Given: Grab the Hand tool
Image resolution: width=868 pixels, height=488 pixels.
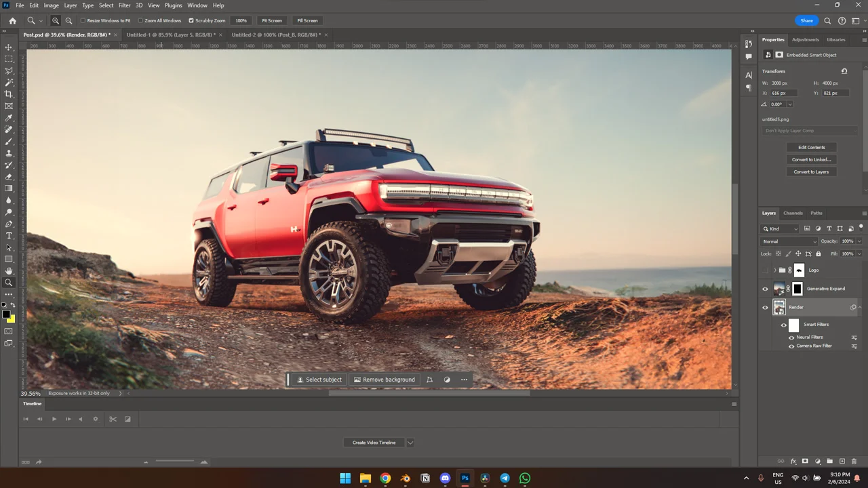Looking at the screenshot, I should click(x=9, y=271).
